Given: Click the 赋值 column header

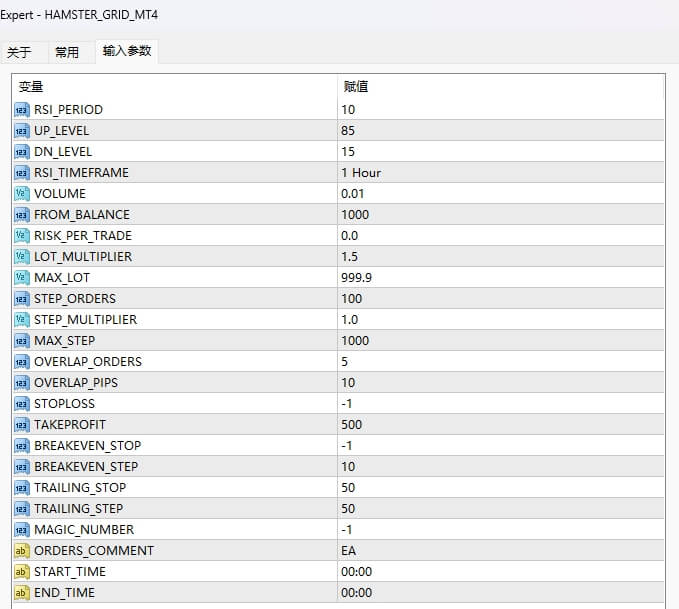Looking at the screenshot, I should [356, 87].
